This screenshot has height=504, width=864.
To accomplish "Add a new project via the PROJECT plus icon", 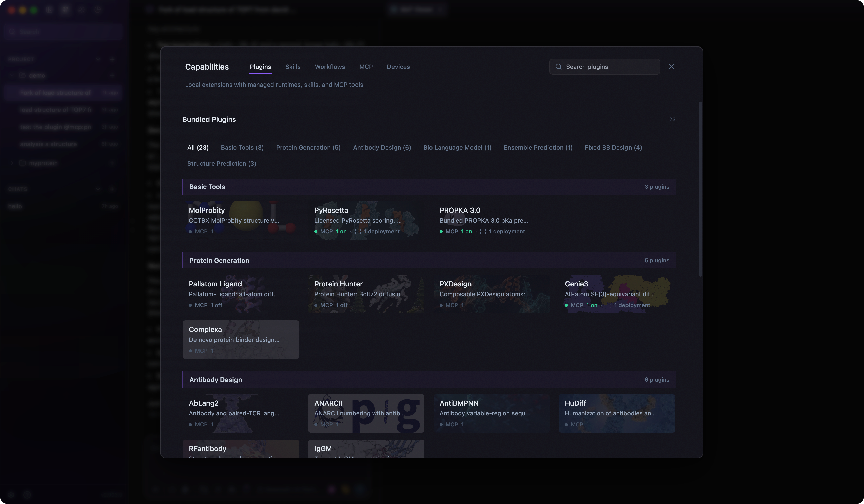I will [x=112, y=59].
